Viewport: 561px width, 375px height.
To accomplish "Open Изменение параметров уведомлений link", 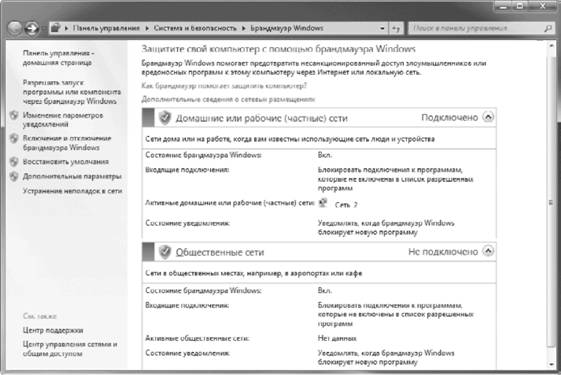I will 63,120.
